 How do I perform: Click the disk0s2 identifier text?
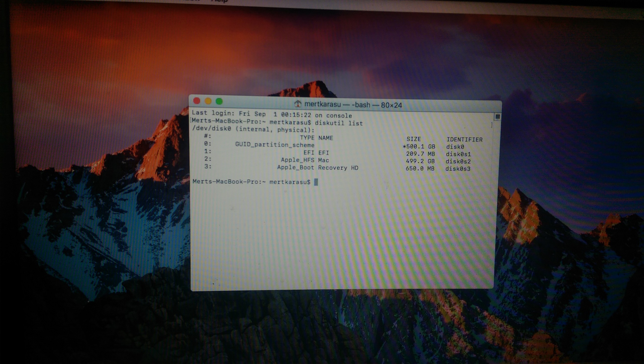coord(458,161)
